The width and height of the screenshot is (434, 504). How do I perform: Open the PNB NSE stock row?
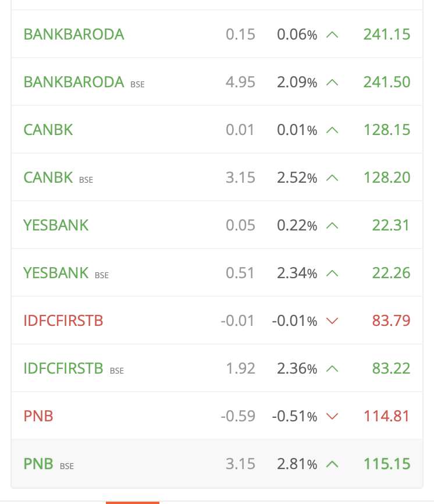tap(217, 416)
